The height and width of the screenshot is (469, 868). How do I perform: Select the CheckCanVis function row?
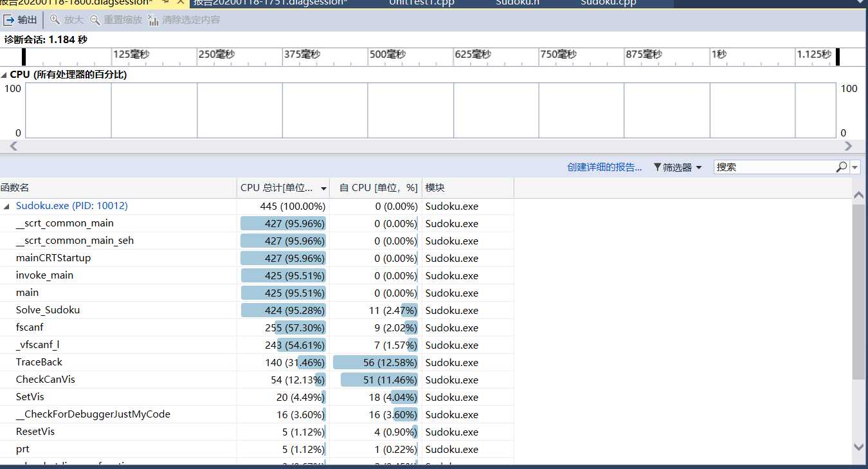(257, 380)
